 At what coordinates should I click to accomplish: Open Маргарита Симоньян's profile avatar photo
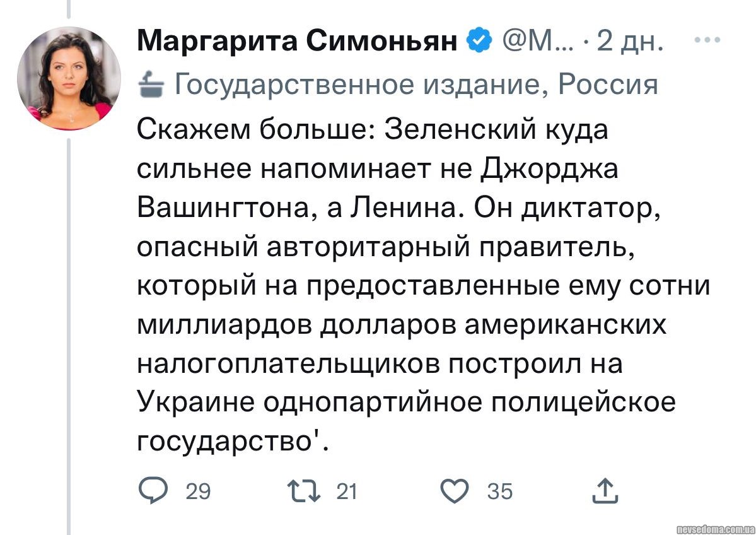point(69,78)
